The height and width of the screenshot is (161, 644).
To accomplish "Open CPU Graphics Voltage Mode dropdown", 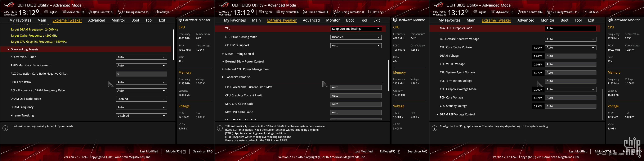I will pyautogui.click(x=571, y=89).
